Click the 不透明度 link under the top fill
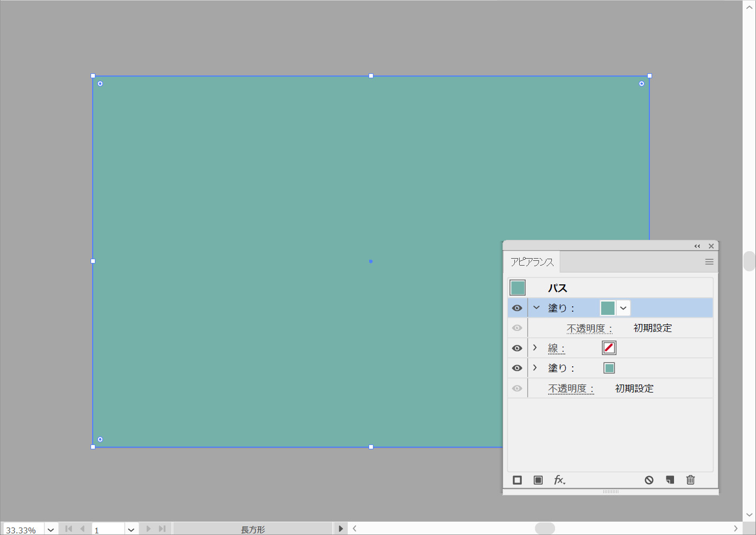Viewport: 756px width, 535px height. point(589,328)
